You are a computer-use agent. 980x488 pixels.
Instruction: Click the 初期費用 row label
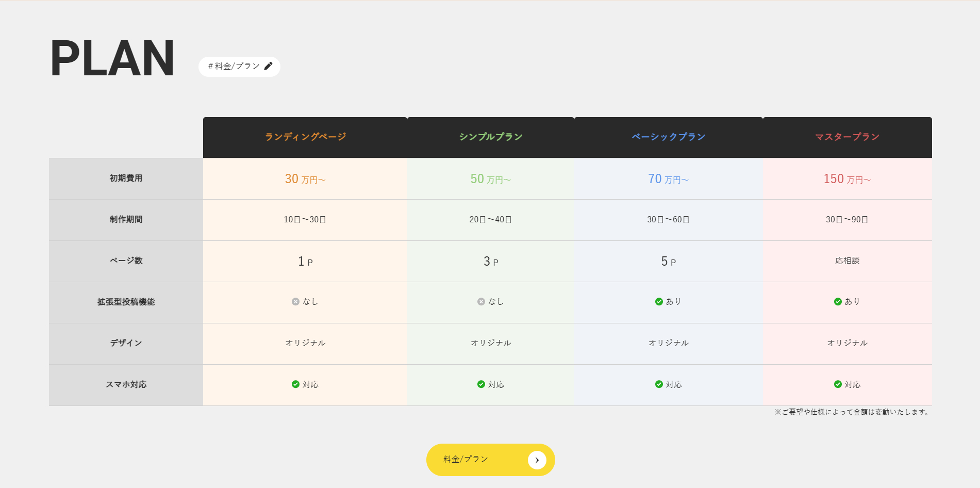coord(126,178)
